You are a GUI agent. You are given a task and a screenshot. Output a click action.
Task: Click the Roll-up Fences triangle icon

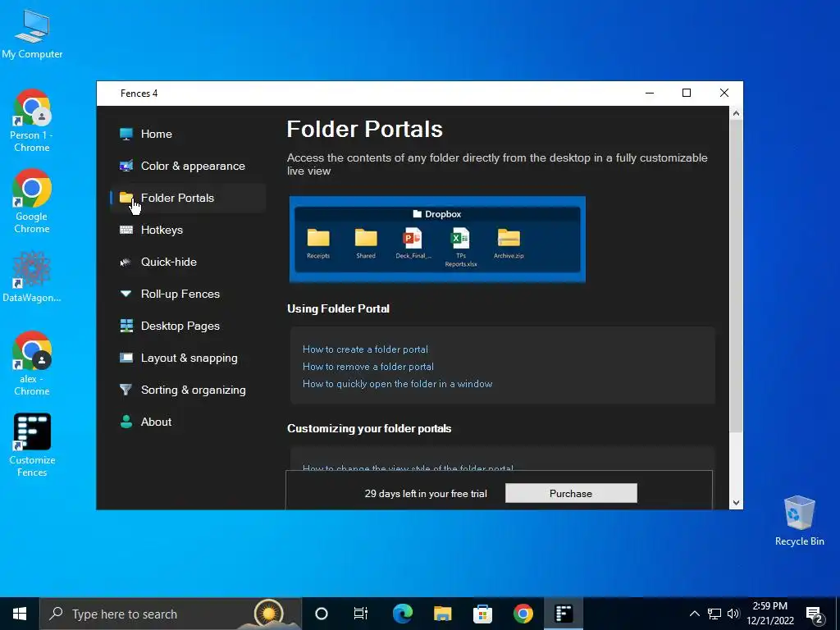[126, 294]
